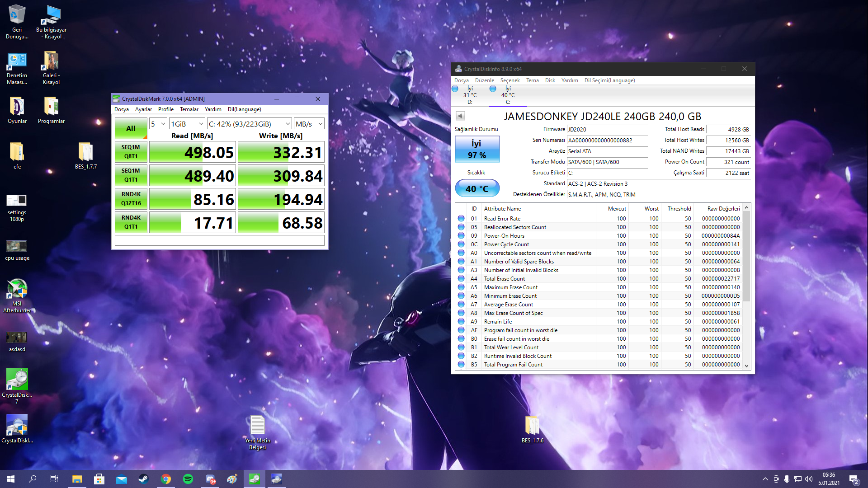Open the Programlar folder icon
Image resolution: width=868 pixels, height=488 pixels.
point(51,110)
